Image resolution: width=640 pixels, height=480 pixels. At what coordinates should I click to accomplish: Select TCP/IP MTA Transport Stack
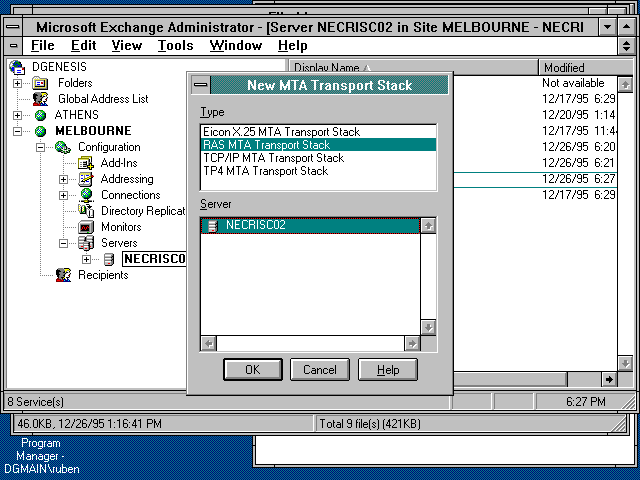click(318, 158)
